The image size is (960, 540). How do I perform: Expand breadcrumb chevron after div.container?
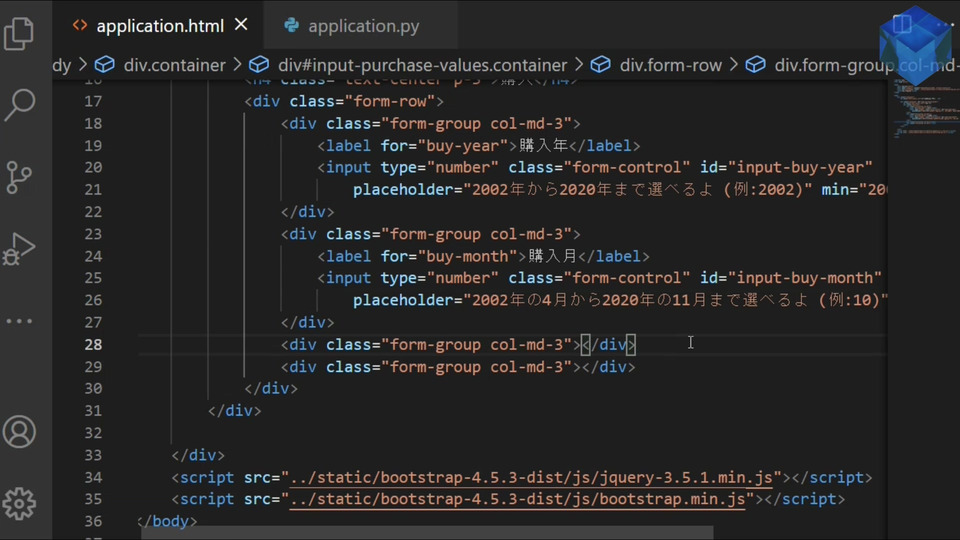(238, 64)
